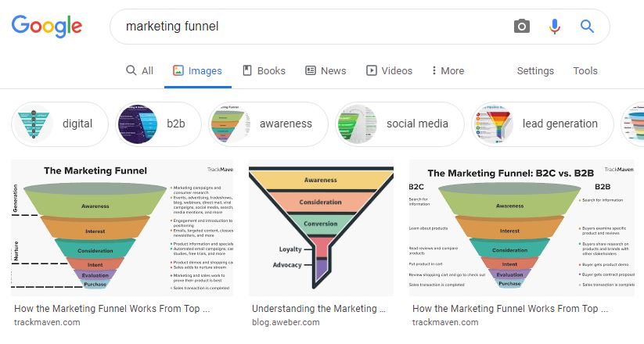Open the B2C vs. B2B funnel image

tap(522, 228)
